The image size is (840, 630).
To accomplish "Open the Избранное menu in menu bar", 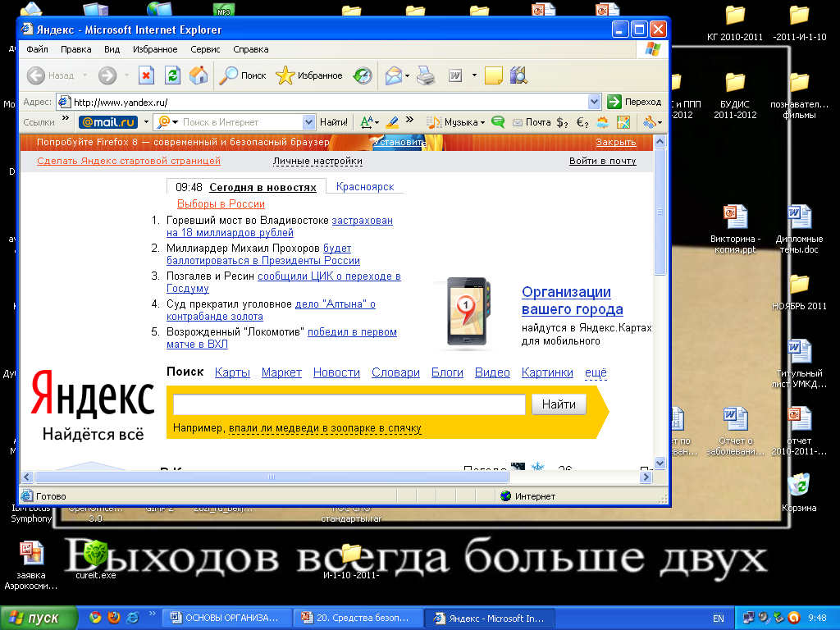I will (155, 49).
